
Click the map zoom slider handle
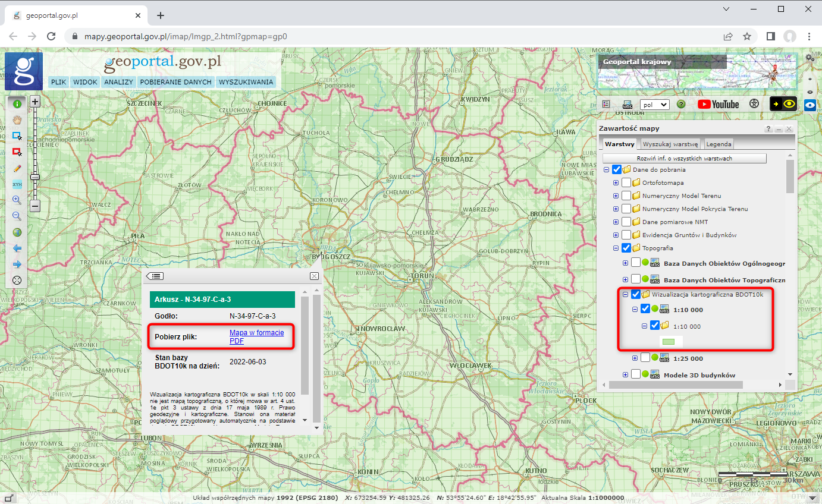pos(35,177)
